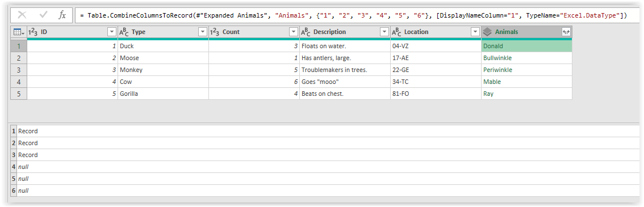Image resolution: width=644 pixels, height=207 pixels.
Task: Select row number 3 in table
Action: (x=19, y=70)
